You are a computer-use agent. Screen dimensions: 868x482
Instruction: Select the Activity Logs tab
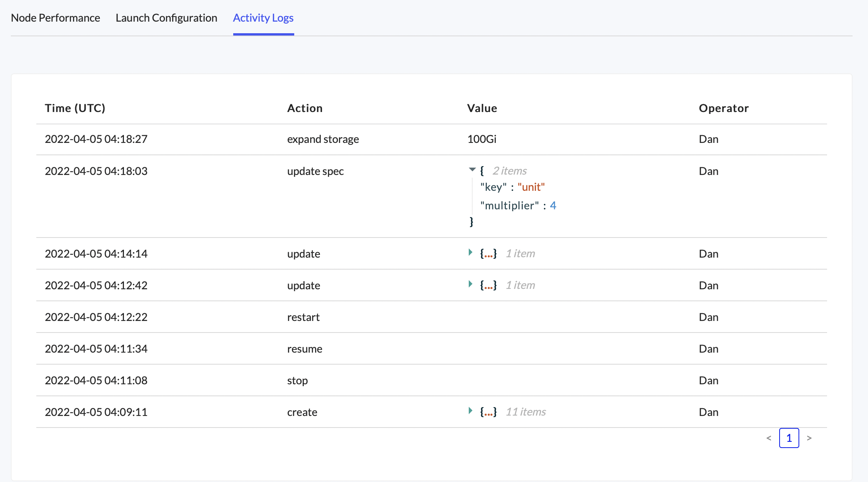pyautogui.click(x=263, y=18)
